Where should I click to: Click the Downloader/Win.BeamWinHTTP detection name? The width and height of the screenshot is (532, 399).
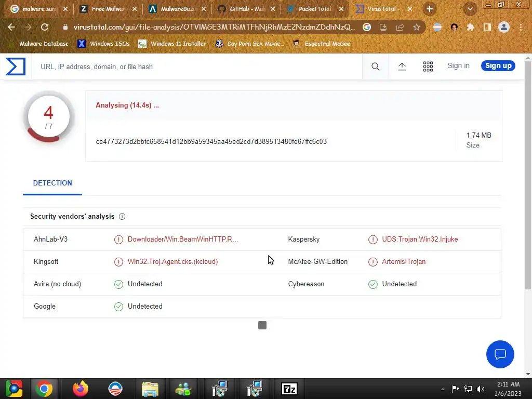coord(183,239)
